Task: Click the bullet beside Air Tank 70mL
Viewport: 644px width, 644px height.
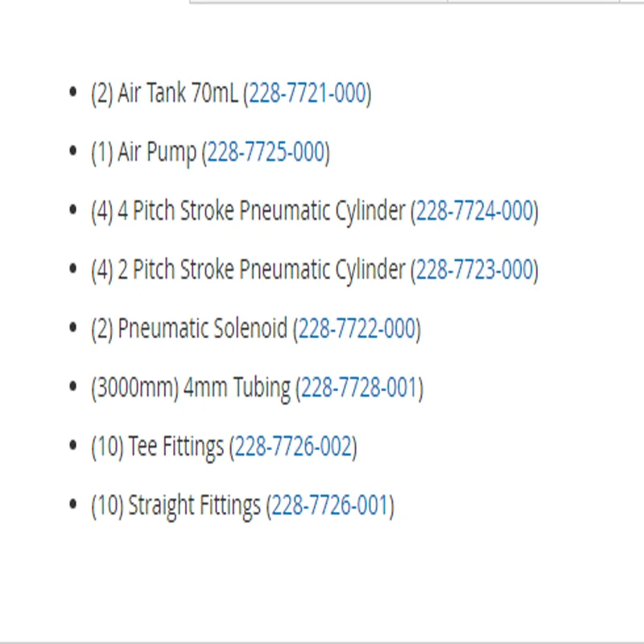Action: coord(73,92)
